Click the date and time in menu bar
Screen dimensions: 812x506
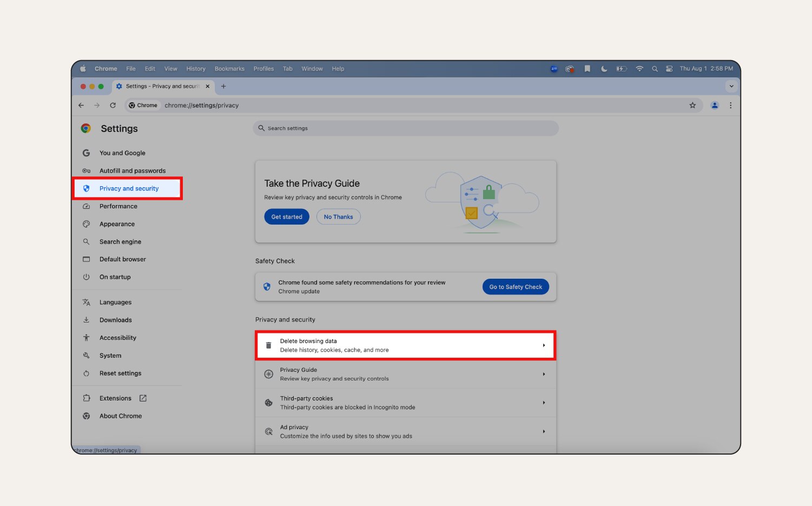click(707, 69)
